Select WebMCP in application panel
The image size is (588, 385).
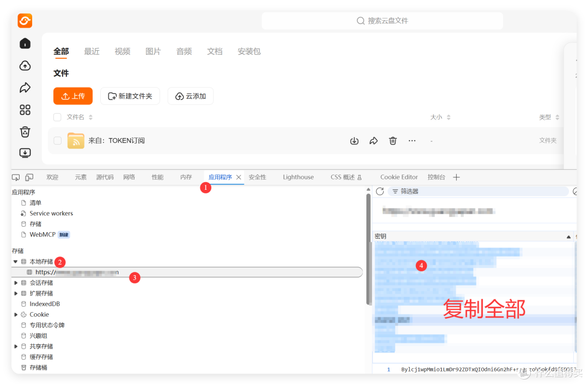pos(42,235)
